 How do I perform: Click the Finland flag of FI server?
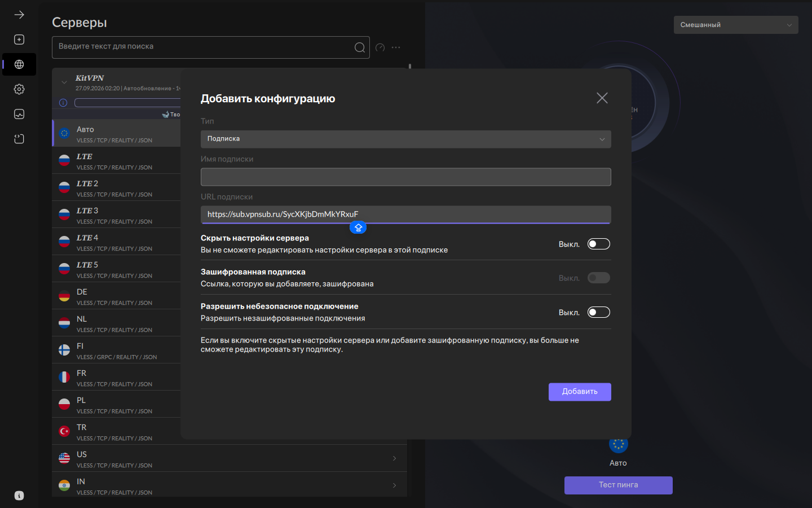(x=64, y=349)
